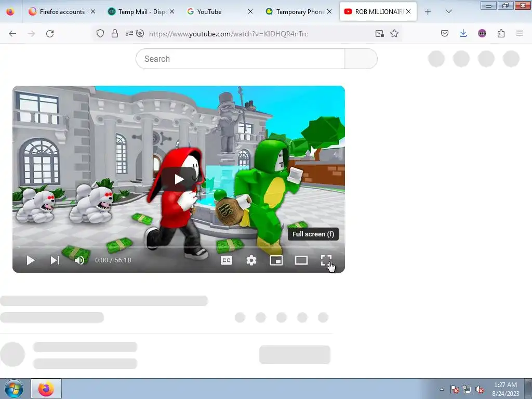Switch to theater mode
532x399 pixels.
pos(301,260)
